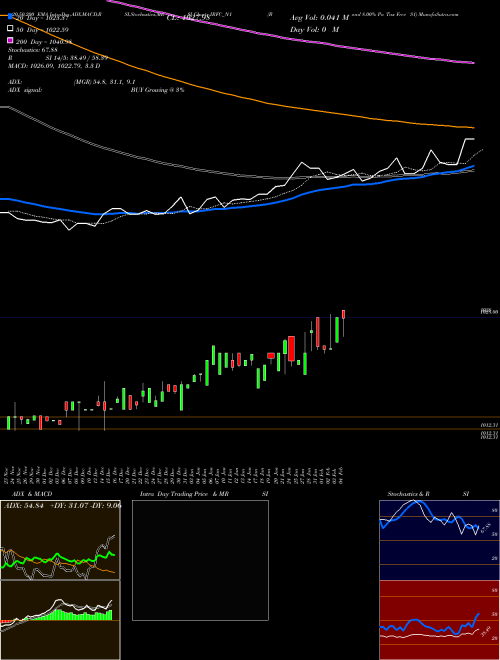Screen dimensions: 500x660
Task: Select the 200 Day moving average label
Action: click(44, 41)
